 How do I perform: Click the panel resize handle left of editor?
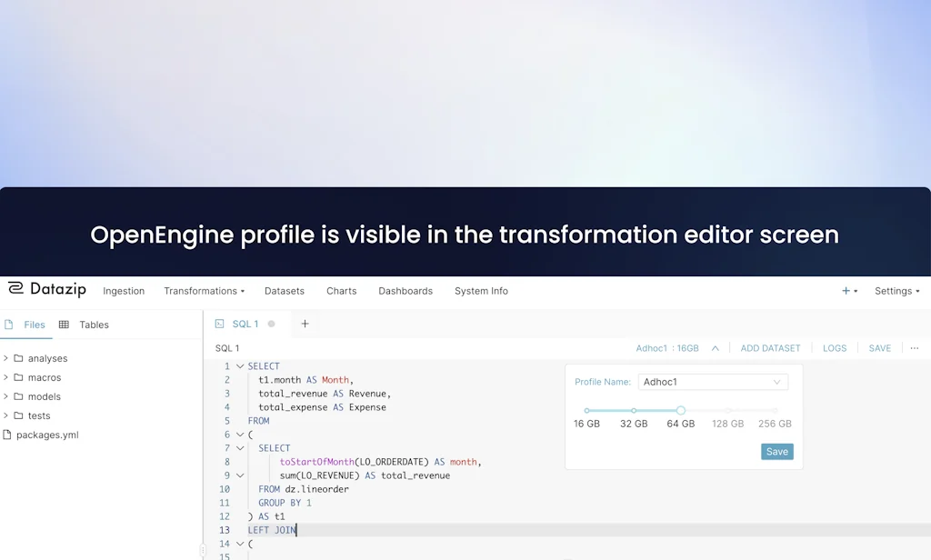[x=203, y=550]
